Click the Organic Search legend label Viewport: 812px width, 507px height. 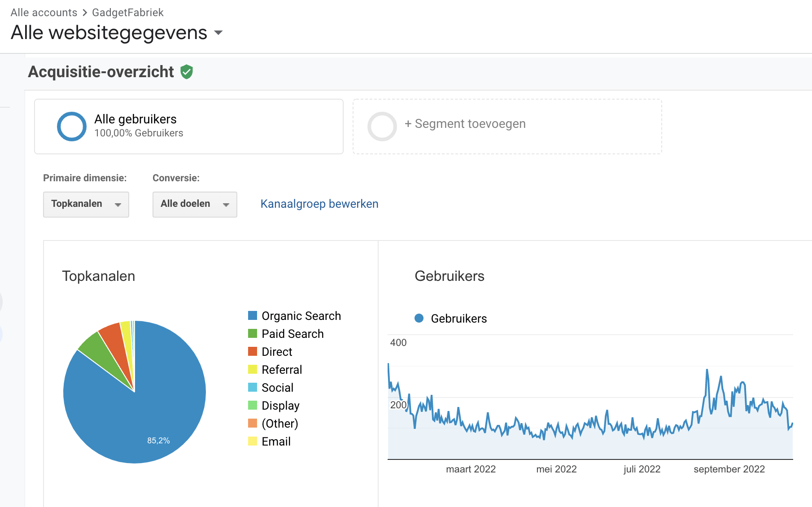[301, 316]
